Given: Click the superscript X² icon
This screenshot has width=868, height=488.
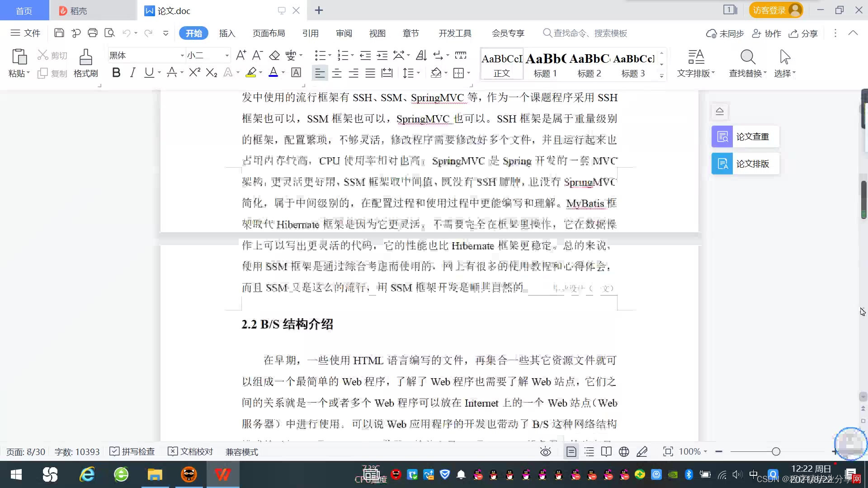Looking at the screenshot, I should tap(194, 73).
